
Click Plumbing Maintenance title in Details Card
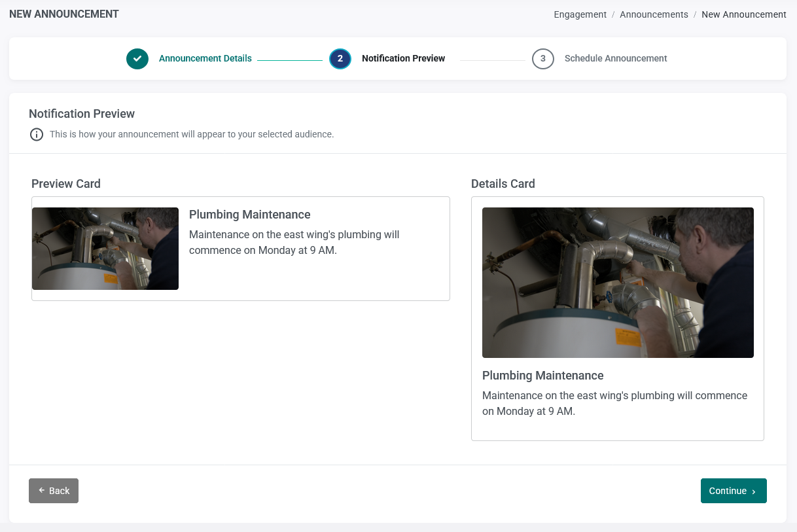click(543, 376)
